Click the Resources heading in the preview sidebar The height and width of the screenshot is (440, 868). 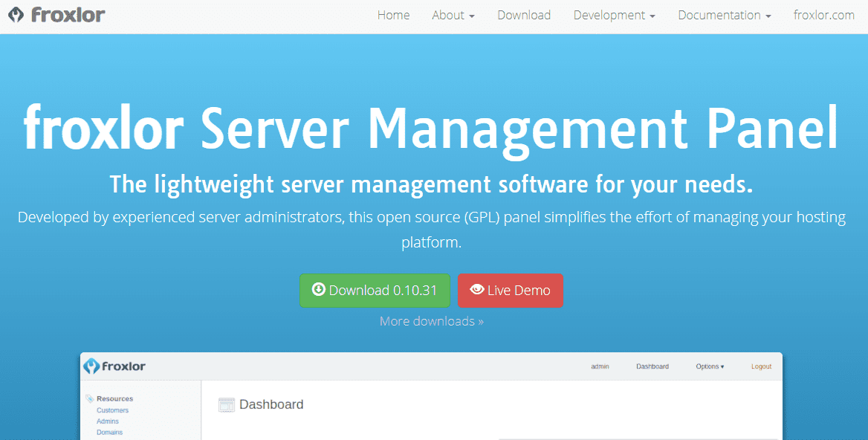pos(115,398)
